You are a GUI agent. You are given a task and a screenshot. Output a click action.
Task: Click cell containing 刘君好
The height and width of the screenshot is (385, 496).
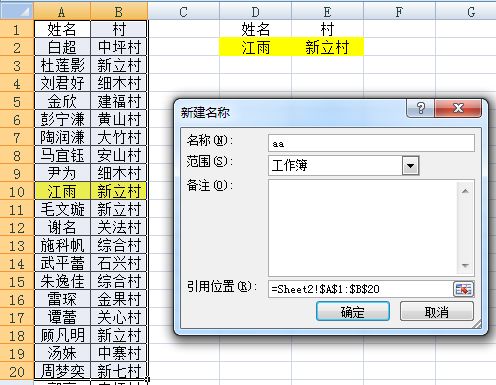click(x=62, y=83)
